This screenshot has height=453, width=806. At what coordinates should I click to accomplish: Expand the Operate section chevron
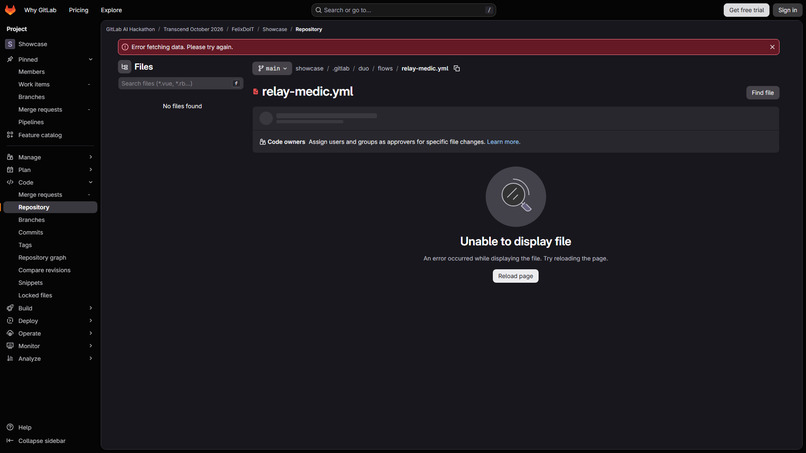[x=90, y=334]
